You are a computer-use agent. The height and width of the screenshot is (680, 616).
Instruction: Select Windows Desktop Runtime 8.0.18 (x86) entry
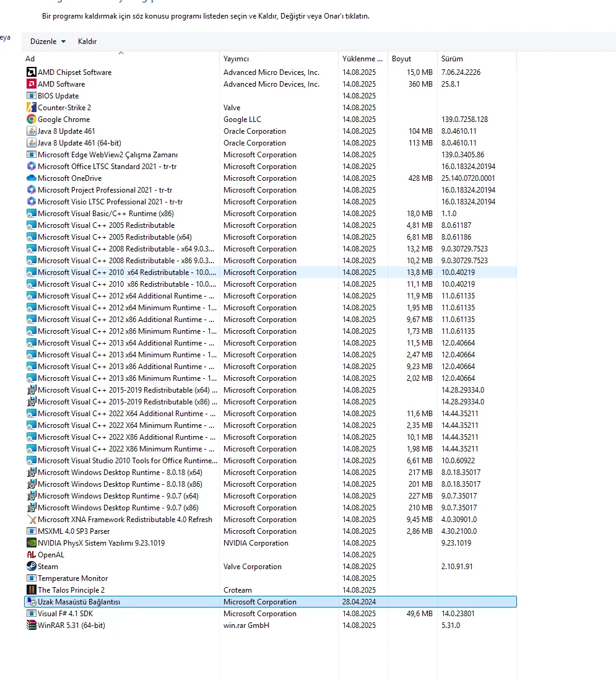tap(120, 484)
